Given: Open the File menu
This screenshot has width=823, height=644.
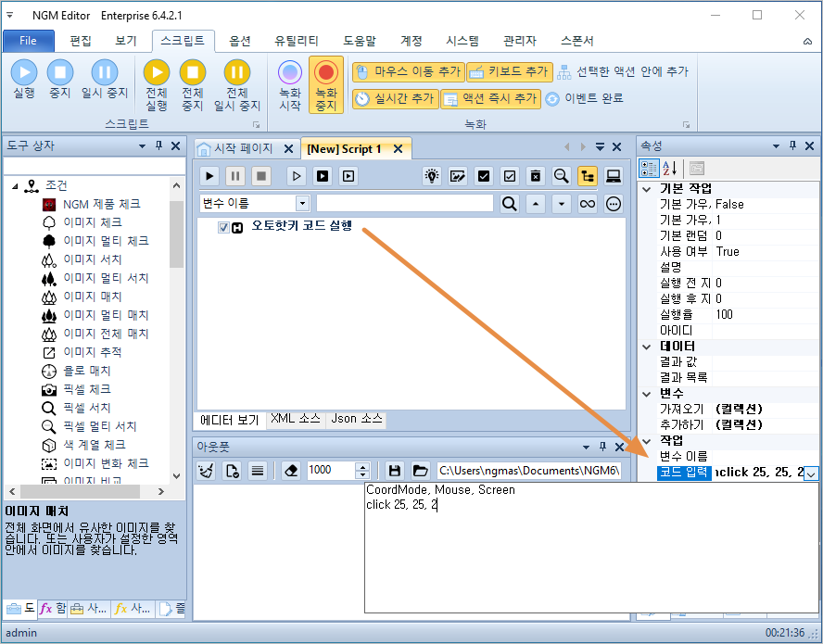Looking at the screenshot, I should [x=29, y=41].
